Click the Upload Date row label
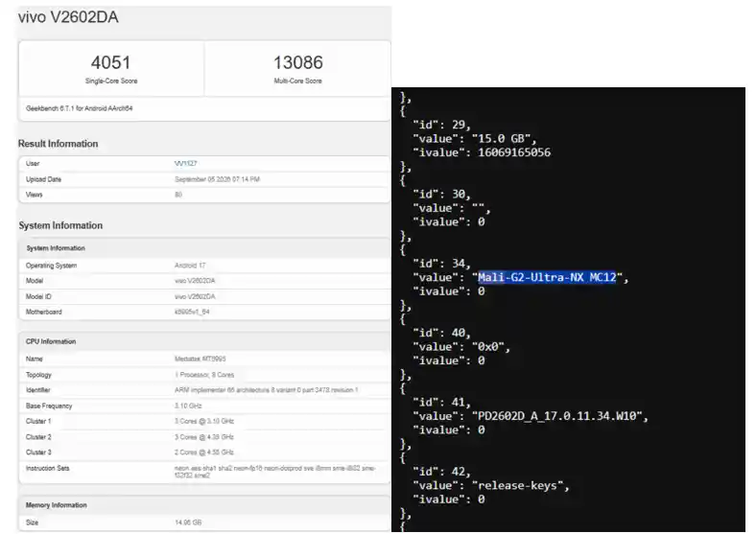Image resolution: width=756 pixels, height=534 pixels. 43,179
